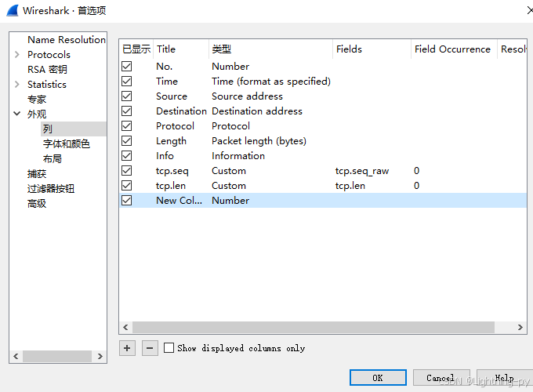This screenshot has height=392, width=533.
Task: Select Name Resolution in sidebar
Action: (x=67, y=40)
